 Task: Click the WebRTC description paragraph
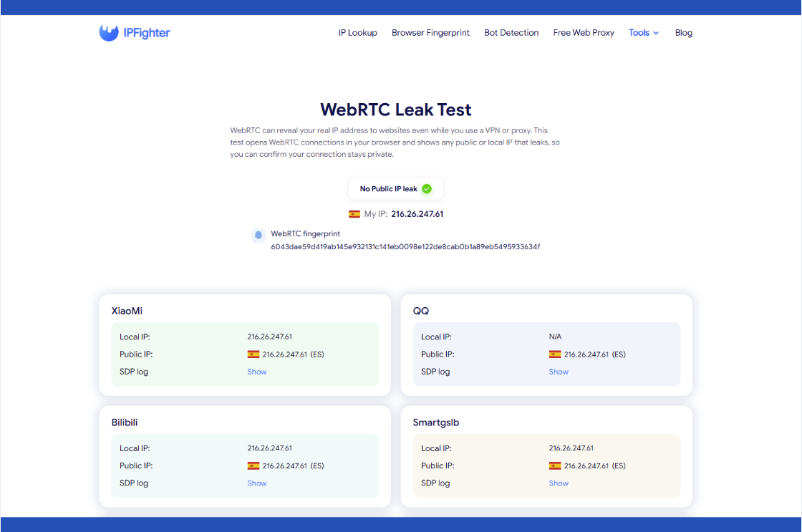tap(395, 142)
